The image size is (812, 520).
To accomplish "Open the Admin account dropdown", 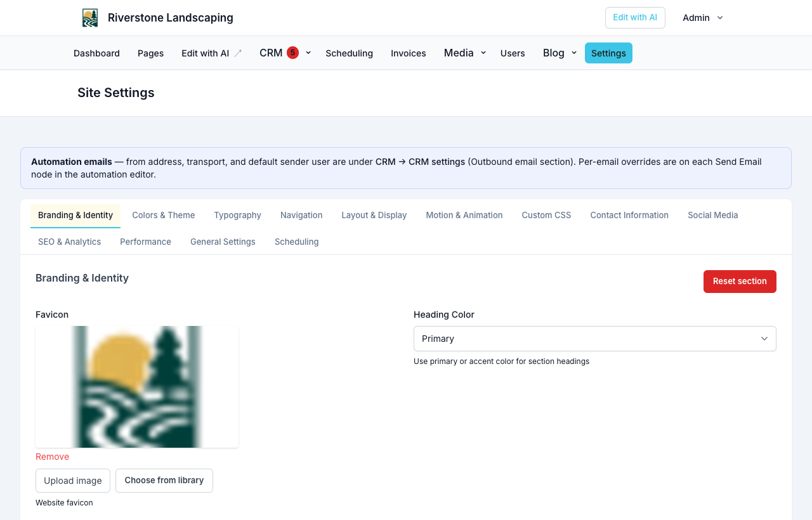I will (x=703, y=18).
